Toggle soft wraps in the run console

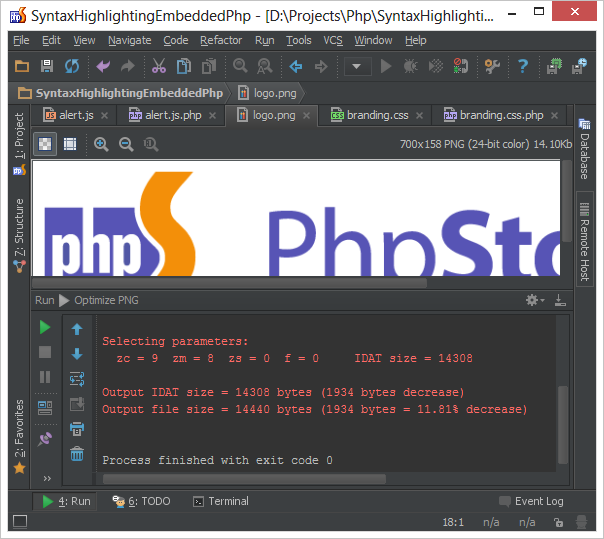click(77, 379)
